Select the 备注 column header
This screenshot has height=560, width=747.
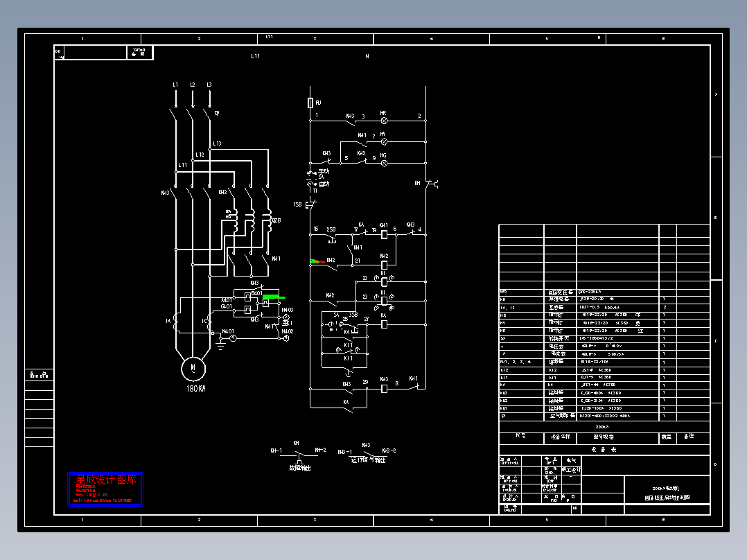689,436
